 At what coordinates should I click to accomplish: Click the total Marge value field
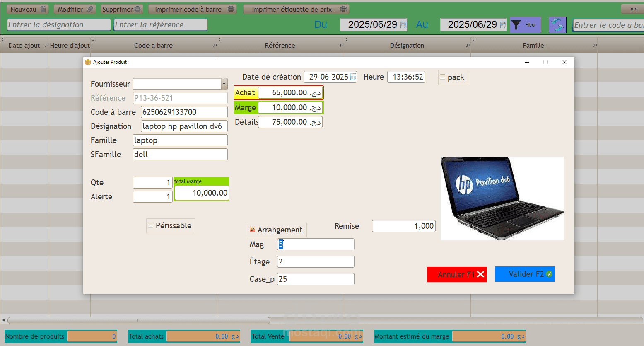(x=202, y=193)
